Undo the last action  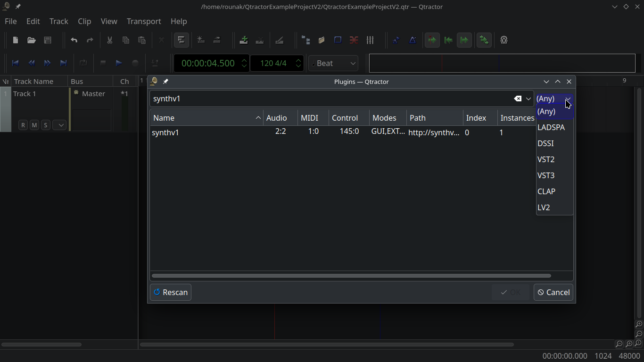pyautogui.click(x=74, y=40)
